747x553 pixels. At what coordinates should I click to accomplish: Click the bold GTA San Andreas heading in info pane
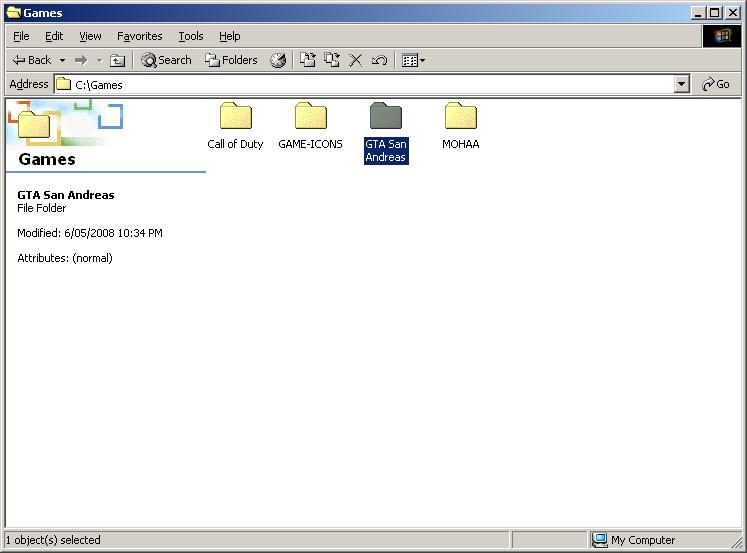pos(66,195)
